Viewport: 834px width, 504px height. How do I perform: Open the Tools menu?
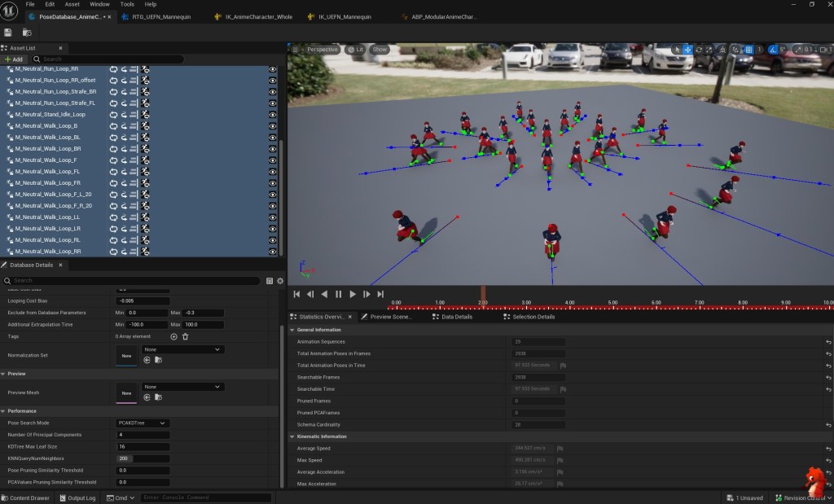(x=127, y=4)
